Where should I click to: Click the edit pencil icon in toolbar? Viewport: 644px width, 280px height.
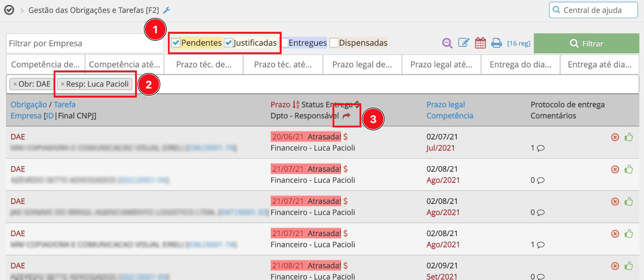click(x=463, y=43)
